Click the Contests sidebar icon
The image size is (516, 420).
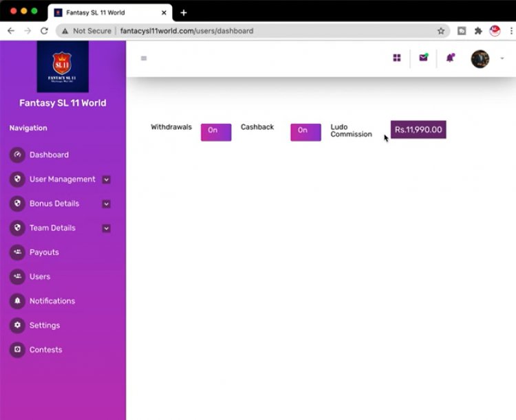17,350
